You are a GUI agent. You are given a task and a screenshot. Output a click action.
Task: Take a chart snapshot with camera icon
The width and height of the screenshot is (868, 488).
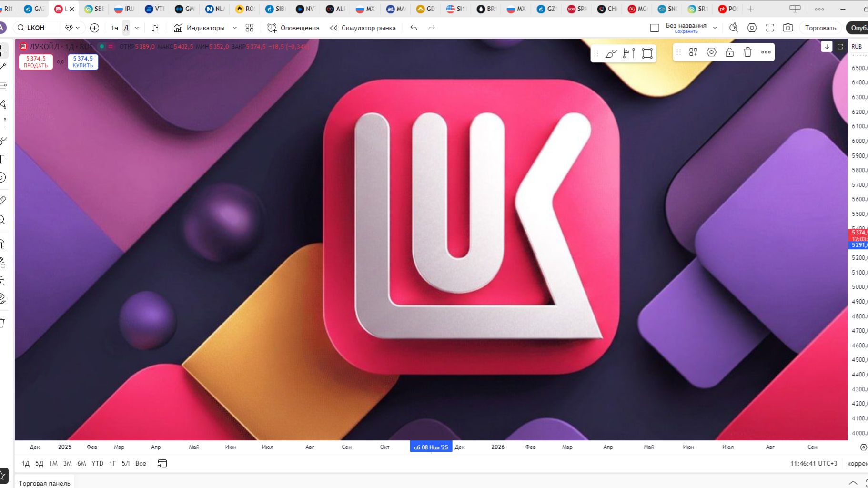788,28
